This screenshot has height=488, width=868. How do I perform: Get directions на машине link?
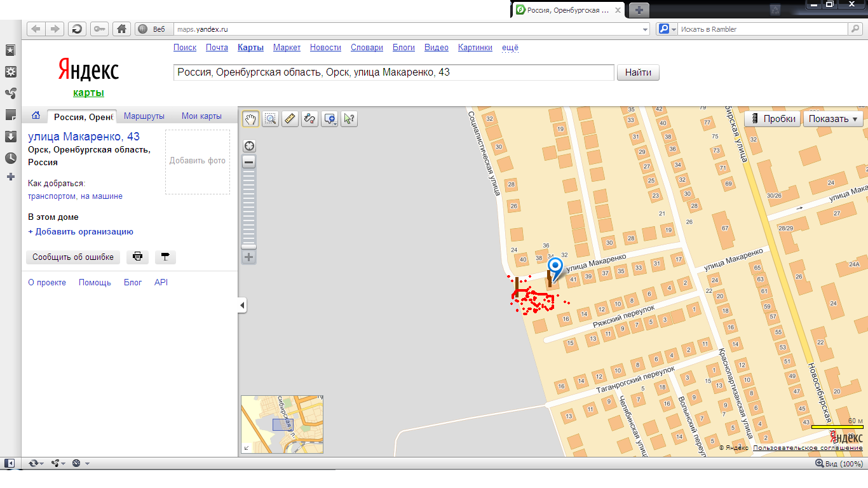pos(102,196)
